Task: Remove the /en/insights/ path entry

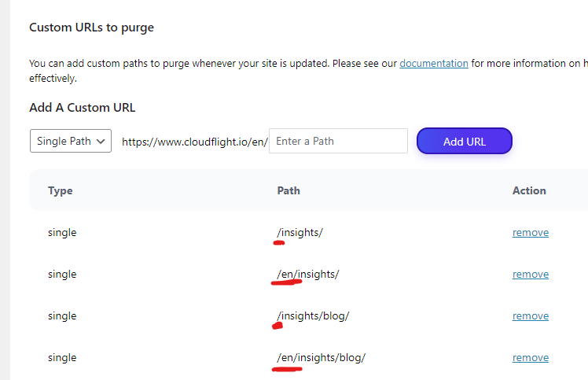Action: pyautogui.click(x=531, y=274)
